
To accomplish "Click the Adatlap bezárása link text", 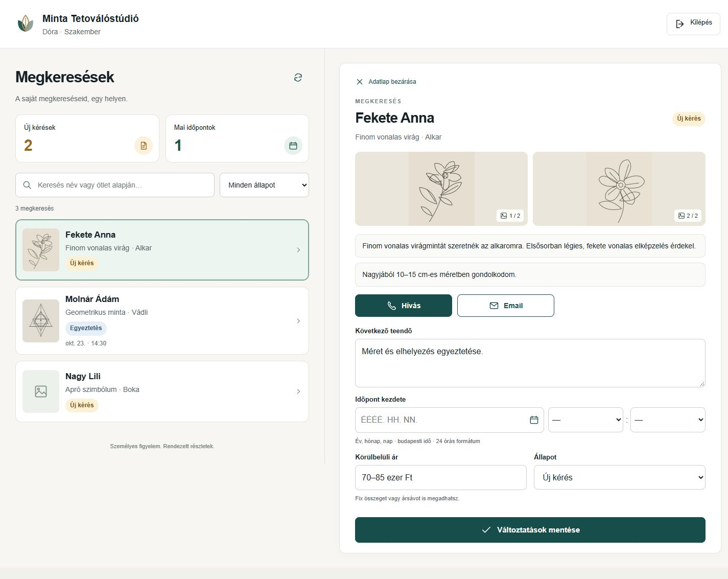I will pos(392,82).
